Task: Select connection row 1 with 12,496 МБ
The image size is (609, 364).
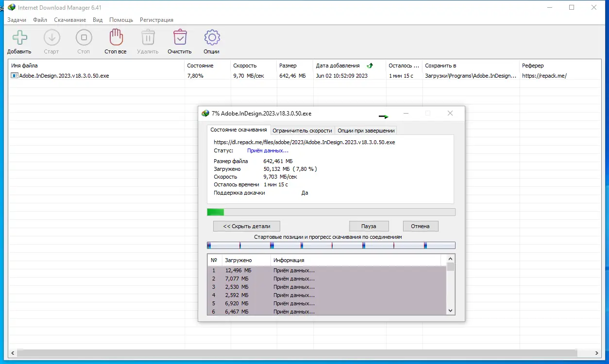Action: [327, 270]
